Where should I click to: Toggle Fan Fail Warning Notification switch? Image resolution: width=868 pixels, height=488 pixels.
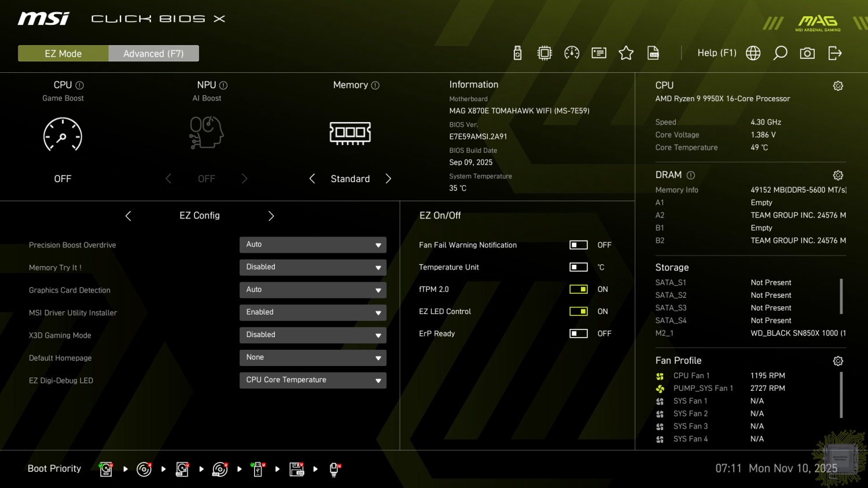(x=578, y=245)
